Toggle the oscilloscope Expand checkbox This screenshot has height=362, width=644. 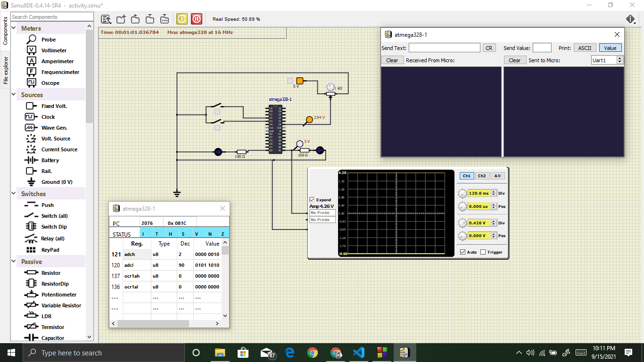tap(312, 200)
